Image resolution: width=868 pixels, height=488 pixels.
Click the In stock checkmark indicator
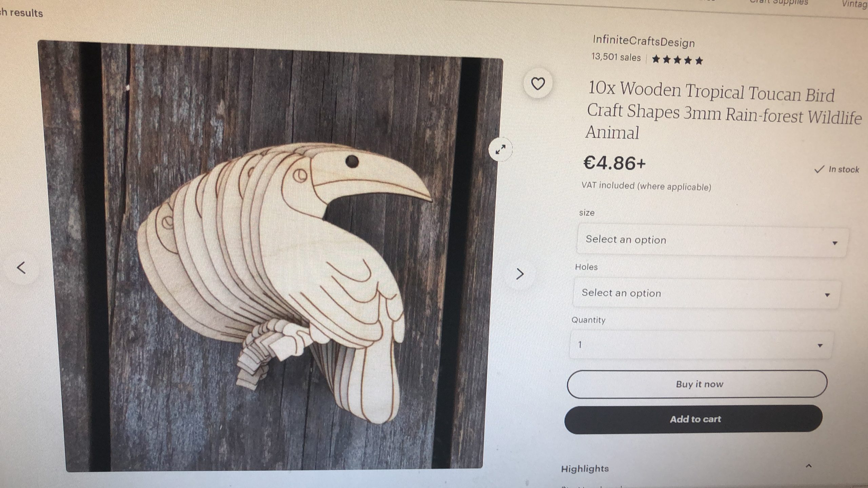836,169
